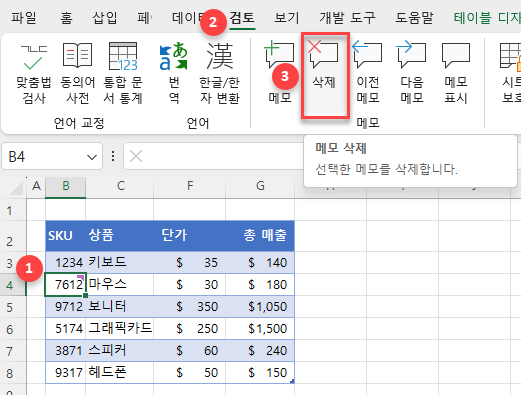Switch to the 검토 review tab
Screen dimensions: 521x395
242,18
